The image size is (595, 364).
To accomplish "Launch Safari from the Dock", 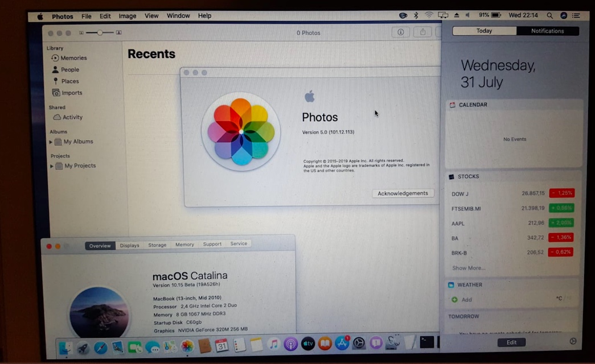I will pos(101,348).
